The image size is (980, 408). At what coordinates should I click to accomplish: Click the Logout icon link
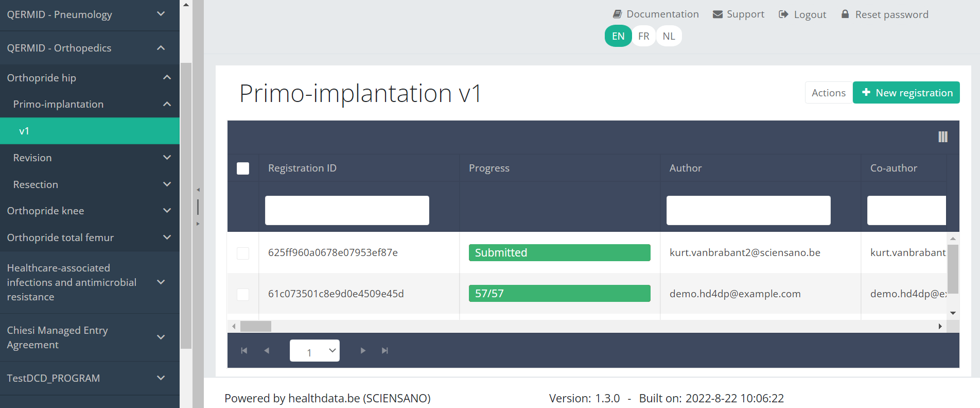point(802,14)
